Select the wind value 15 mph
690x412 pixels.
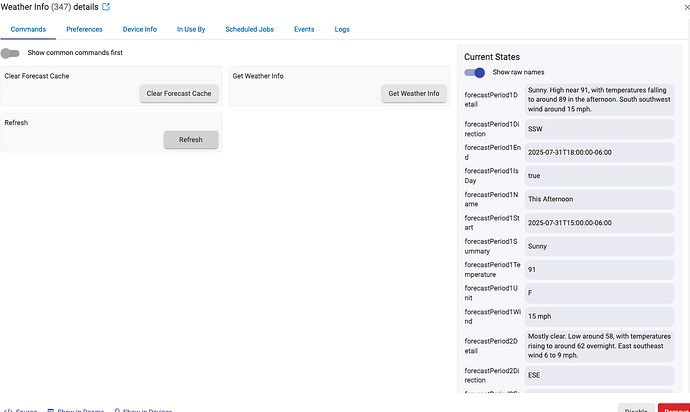click(599, 316)
